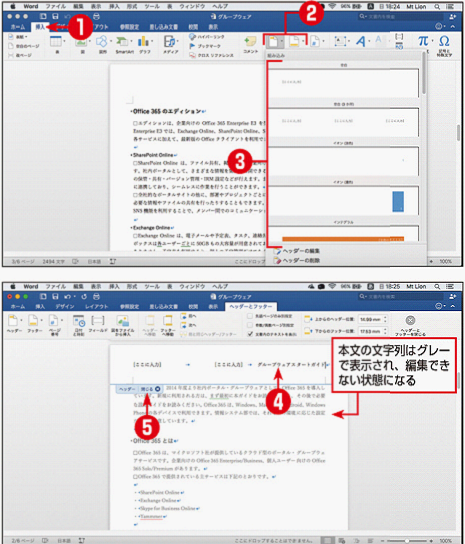Viewport: 465px width, 544px height.
Task: Open 差し込み文書 tab in lower window
Action: coord(164,307)
